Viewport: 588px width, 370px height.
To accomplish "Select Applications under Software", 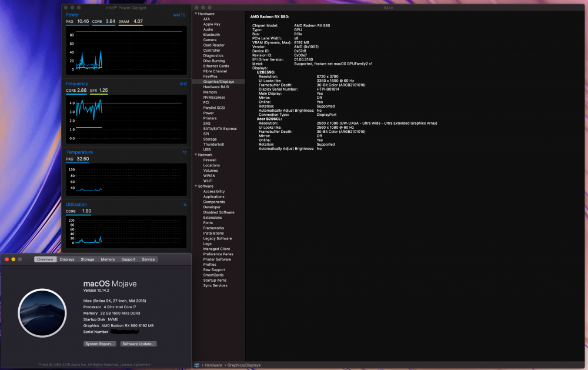I will pos(214,196).
